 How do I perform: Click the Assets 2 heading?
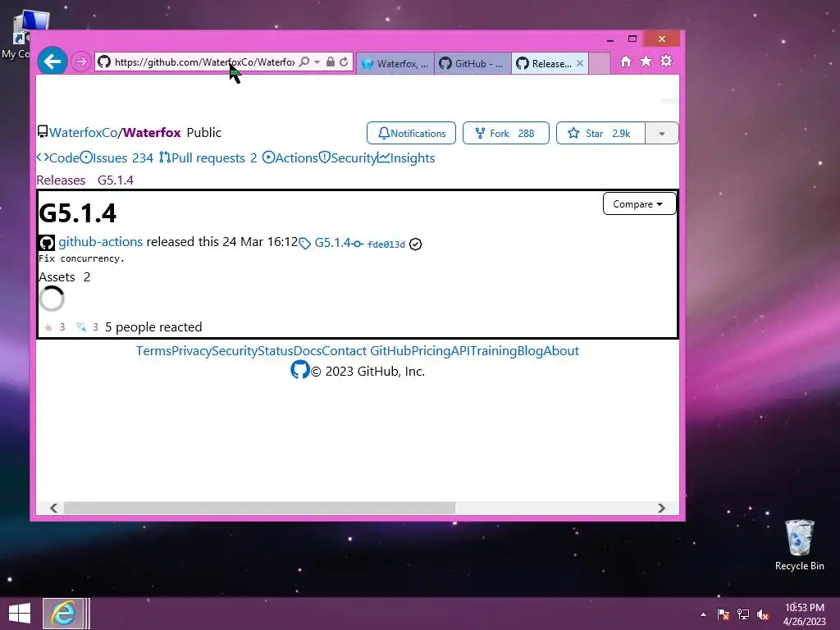(x=64, y=277)
